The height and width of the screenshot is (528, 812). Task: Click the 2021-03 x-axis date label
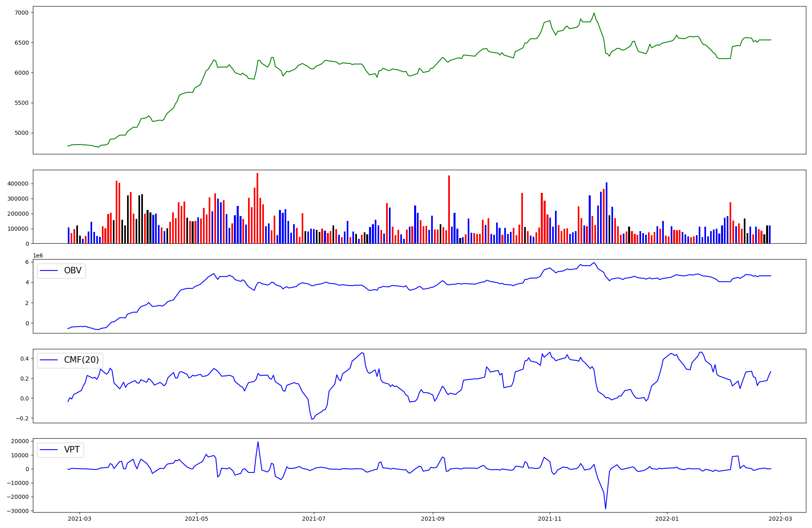point(79,519)
